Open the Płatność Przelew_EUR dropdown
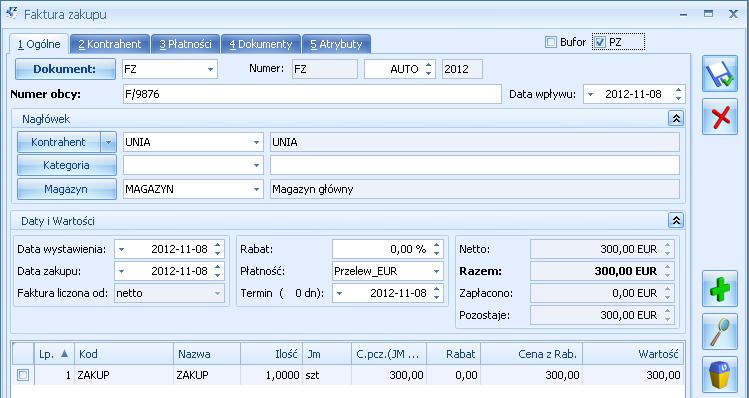Viewport: 749px width, 398px height. (x=437, y=271)
